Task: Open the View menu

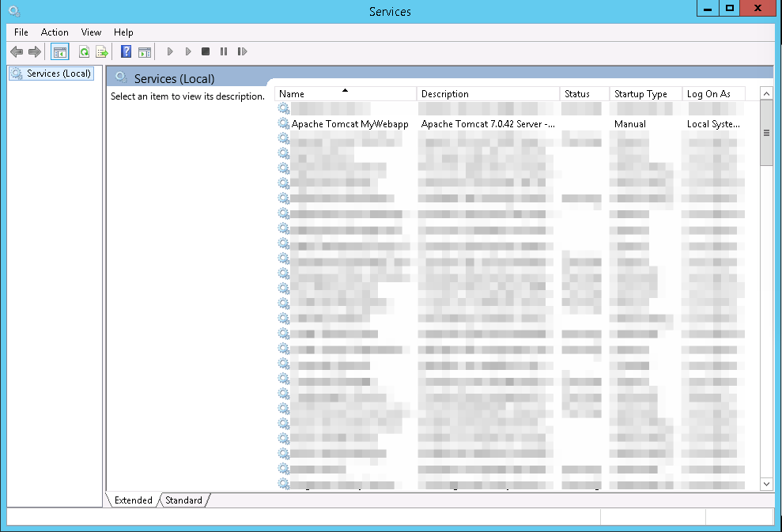Action: tap(91, 32)
